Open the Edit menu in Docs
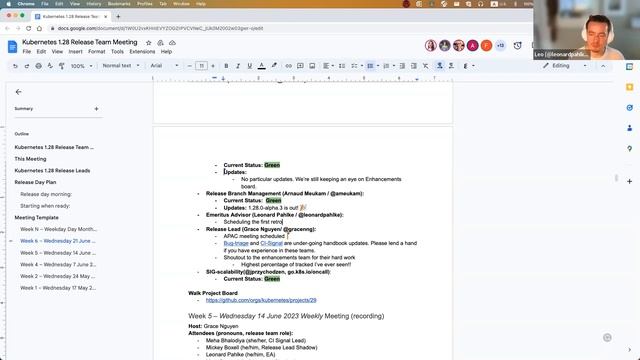Viewport: 640px width, 360px height. pyautogui.click(x=41, y=52)
